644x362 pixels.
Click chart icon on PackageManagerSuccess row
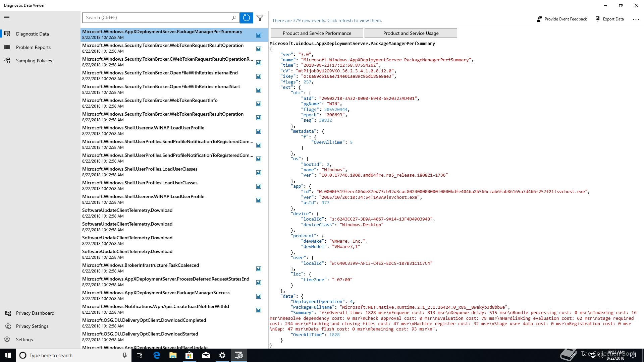[x=259, y=296]
